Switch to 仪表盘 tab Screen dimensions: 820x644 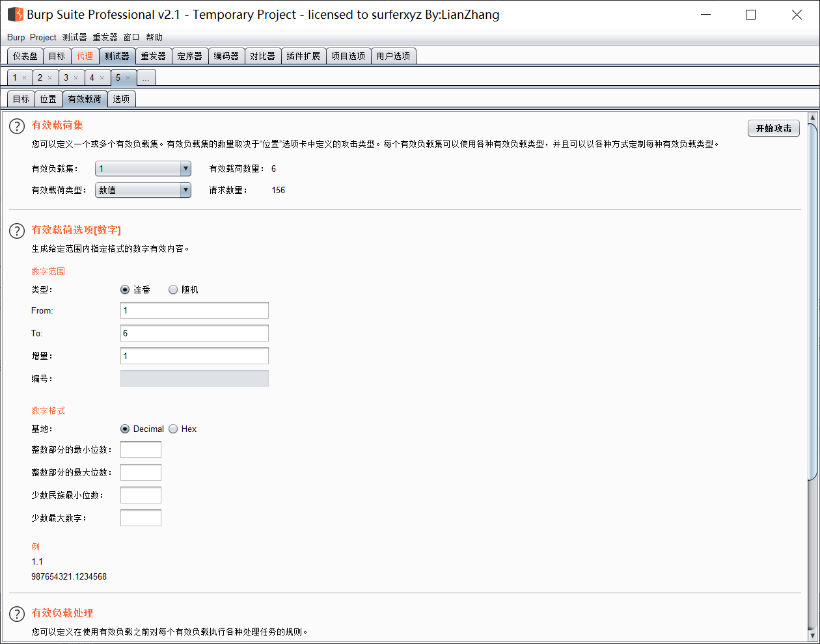click(25, 56)
